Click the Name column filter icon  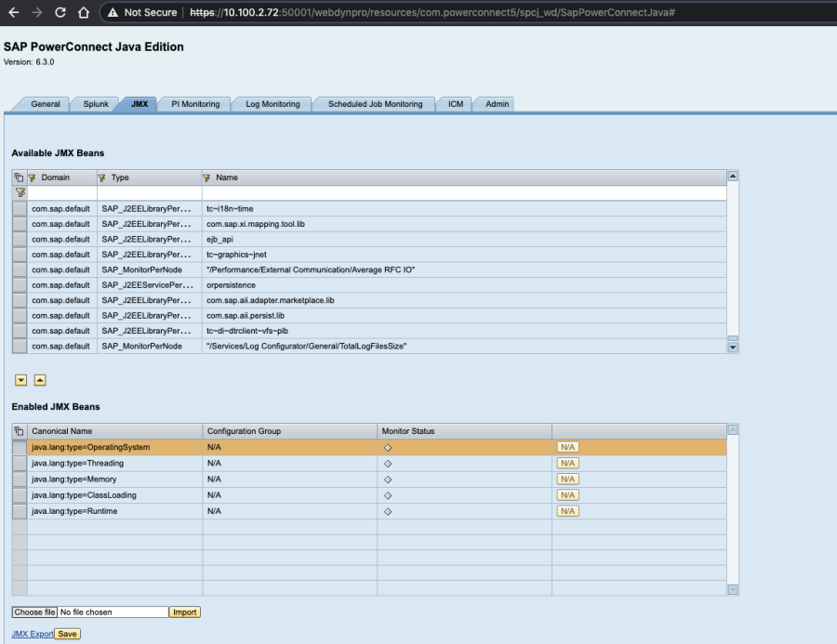[206, 177]
